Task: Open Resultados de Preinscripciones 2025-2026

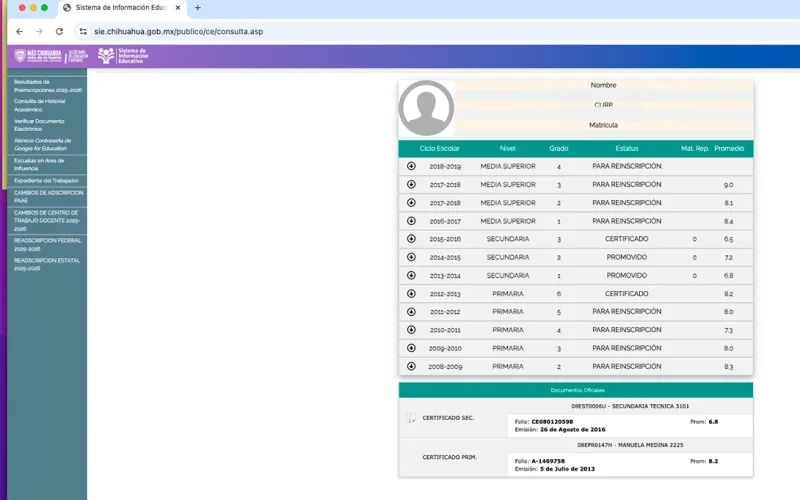Action: 47,86
